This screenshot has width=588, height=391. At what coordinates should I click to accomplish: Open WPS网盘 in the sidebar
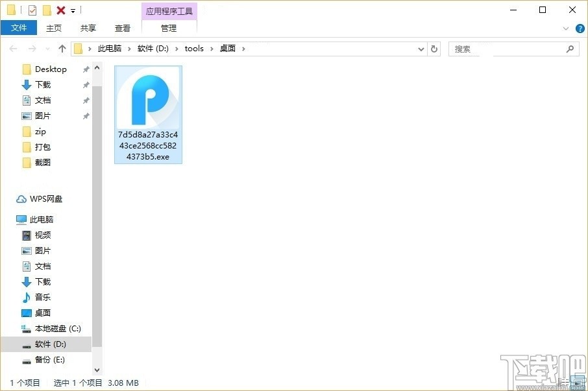[x=45, y=199]
